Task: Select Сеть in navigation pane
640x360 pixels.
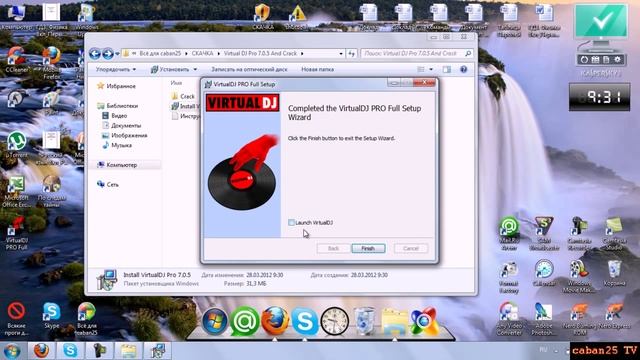Action: click(x=108, y=184)
